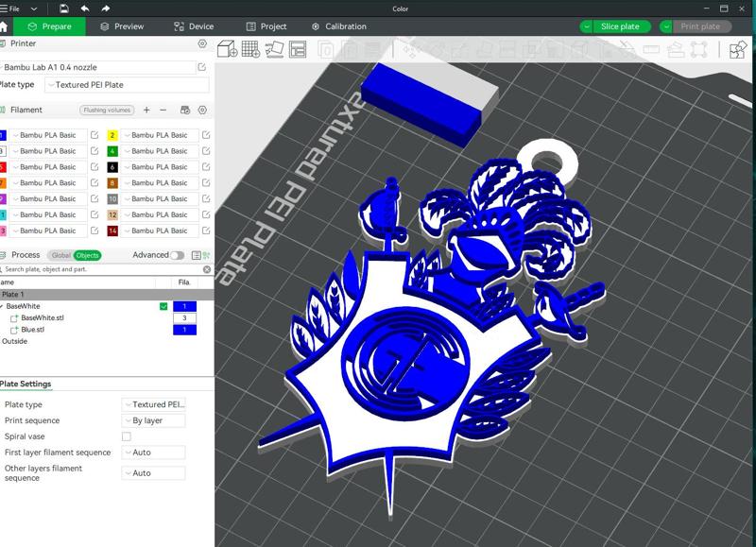This screenshot has height=547, width=756.
Task: Click the AMS sync filaments icon
Action: click(x=187, y=110)
